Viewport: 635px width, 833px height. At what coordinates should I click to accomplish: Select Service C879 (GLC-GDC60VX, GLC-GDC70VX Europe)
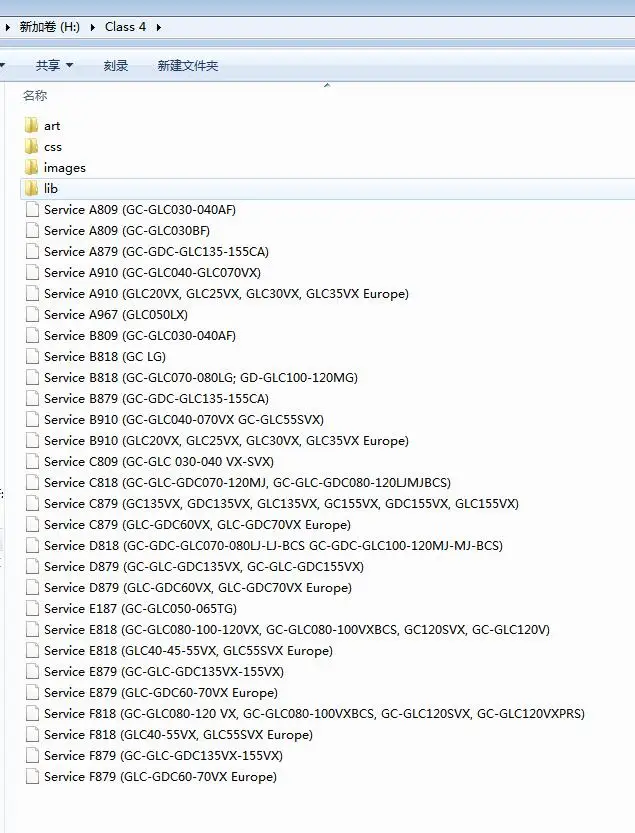(x=197, y=524)
